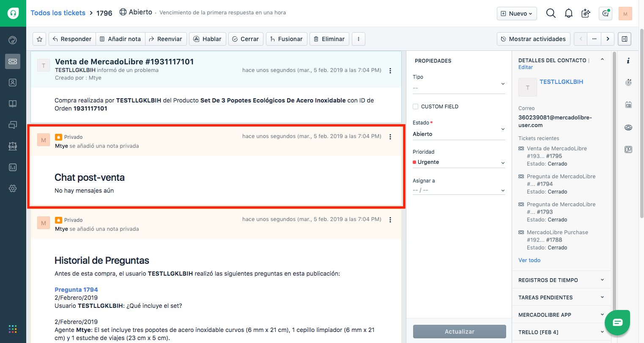
Task: Open the app switcher grid icon
Action: coord(13,329)
